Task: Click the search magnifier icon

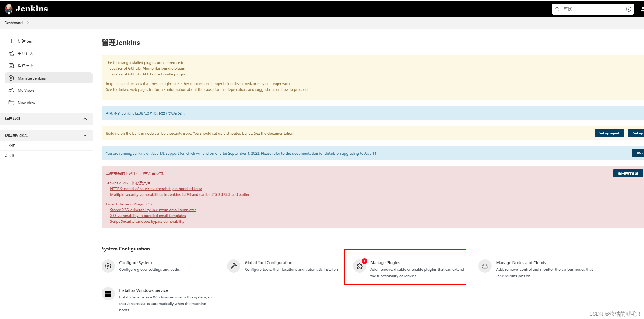Action: [x=557, y=9]
